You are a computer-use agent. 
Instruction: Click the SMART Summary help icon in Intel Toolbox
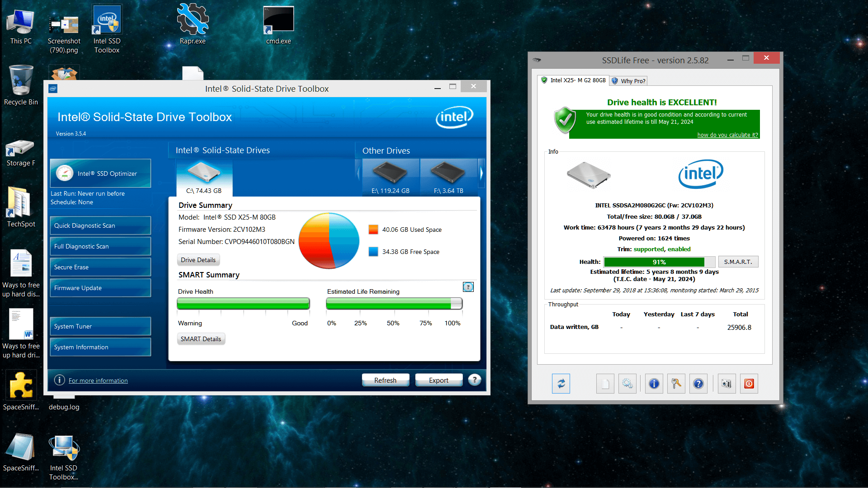468,287
